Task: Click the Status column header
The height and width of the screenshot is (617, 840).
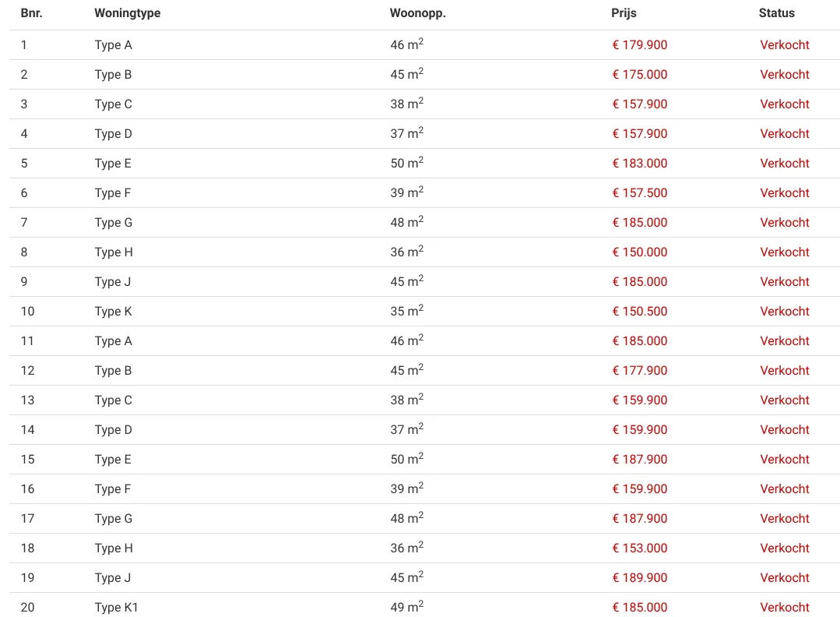Action: click(777, 13)
